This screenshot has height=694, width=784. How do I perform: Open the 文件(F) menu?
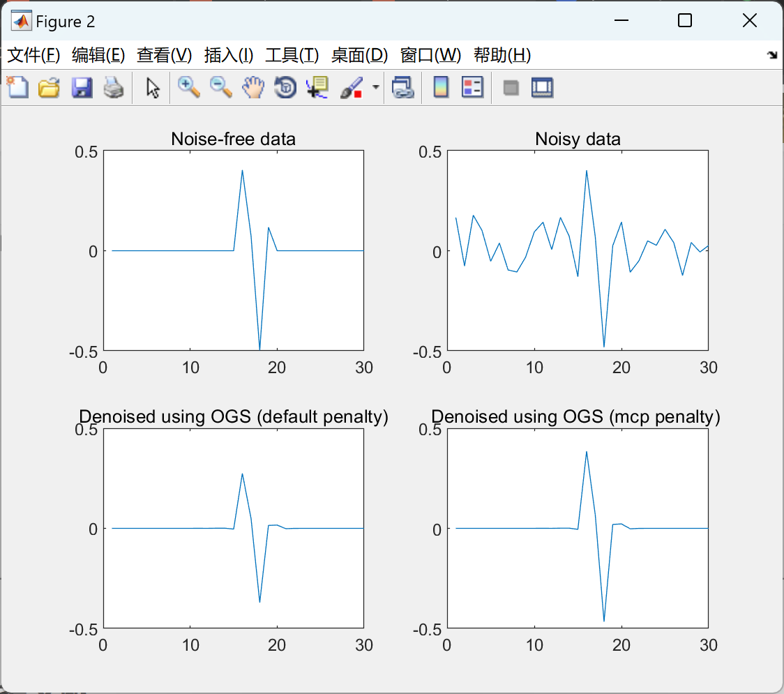tap(33, 55)
